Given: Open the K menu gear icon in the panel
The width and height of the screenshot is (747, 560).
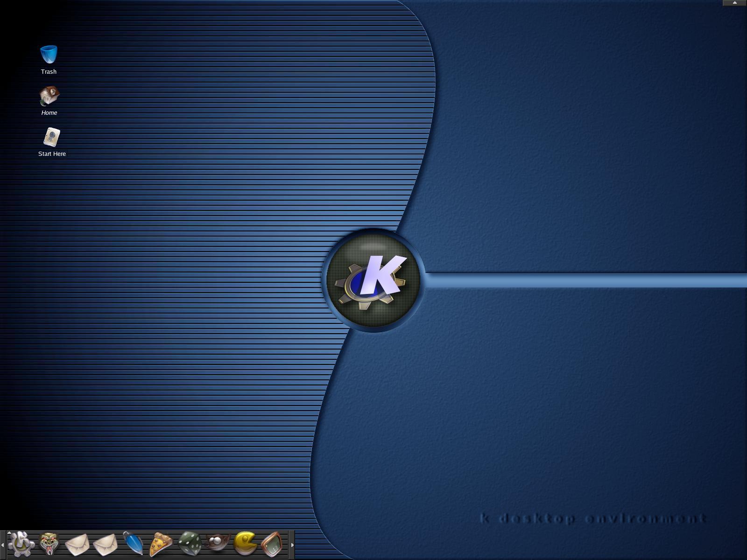Looking at the screenshot, I should pyautogui.click(x=21, y=544).
